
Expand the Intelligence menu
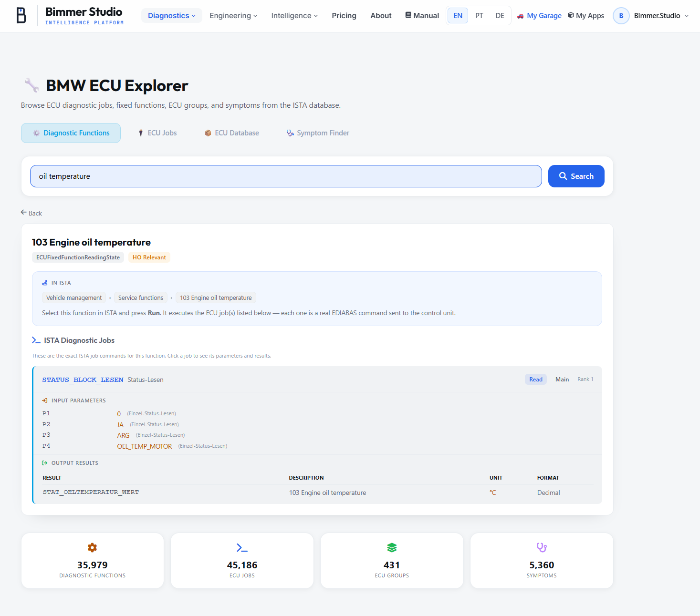click(294, 16)
